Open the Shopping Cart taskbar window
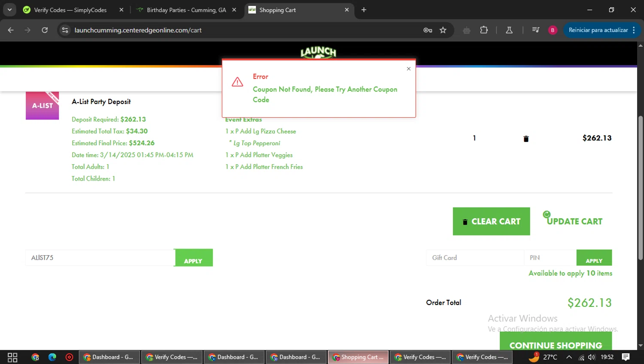The height and width of the screenshot is (364, 644). [x=358, y=357]
